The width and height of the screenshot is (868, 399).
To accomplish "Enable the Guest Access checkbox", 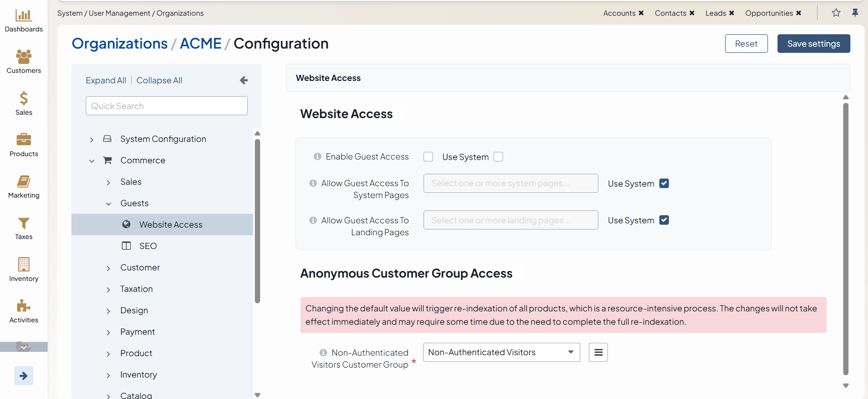I will click(x=428, y=157).
